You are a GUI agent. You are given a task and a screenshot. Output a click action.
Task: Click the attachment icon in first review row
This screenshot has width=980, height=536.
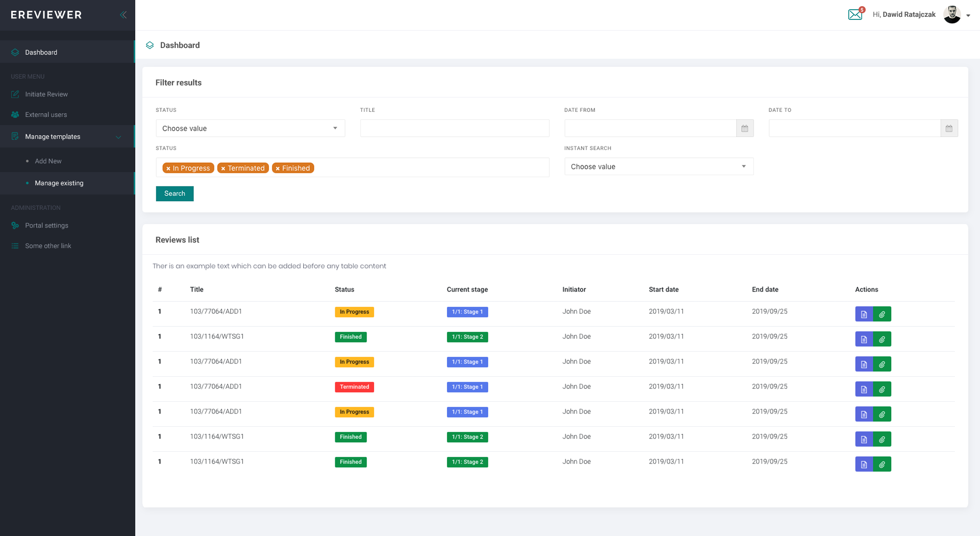(882, 314)
